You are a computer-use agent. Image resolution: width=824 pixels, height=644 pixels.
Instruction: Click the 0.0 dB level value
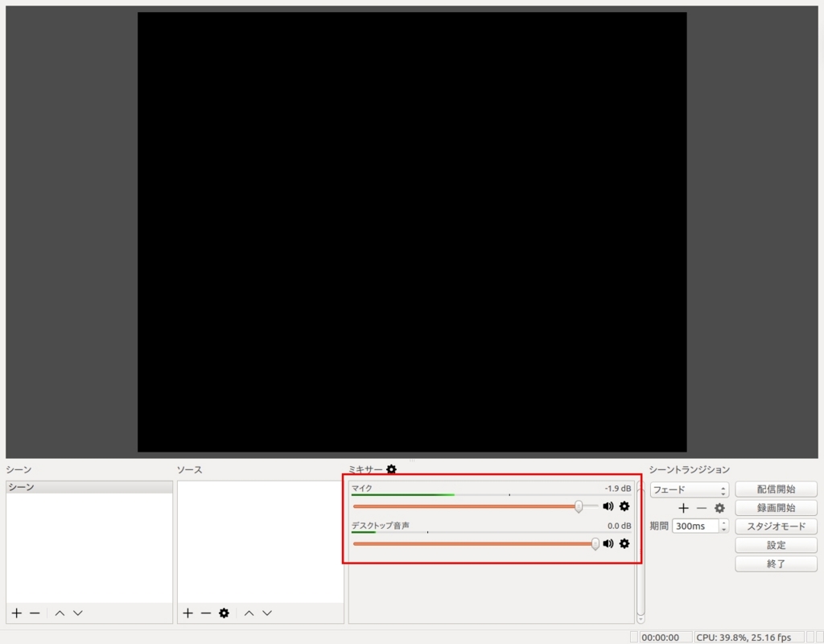619,526
